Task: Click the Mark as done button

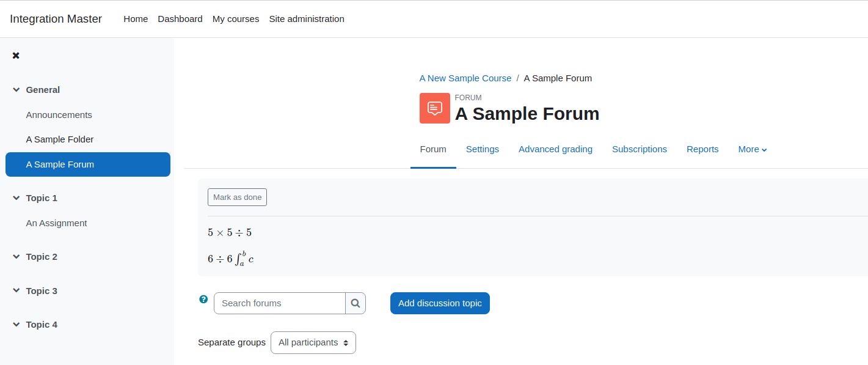Action: click(237, 197)
